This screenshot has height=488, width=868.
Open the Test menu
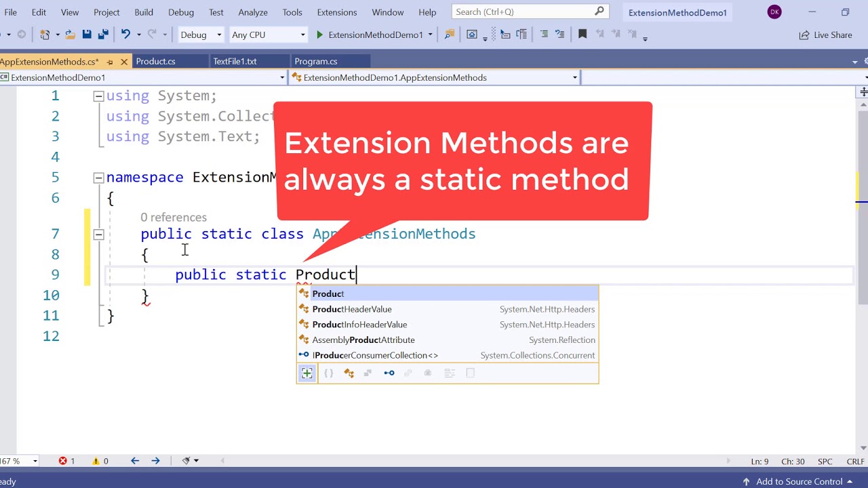216,12
